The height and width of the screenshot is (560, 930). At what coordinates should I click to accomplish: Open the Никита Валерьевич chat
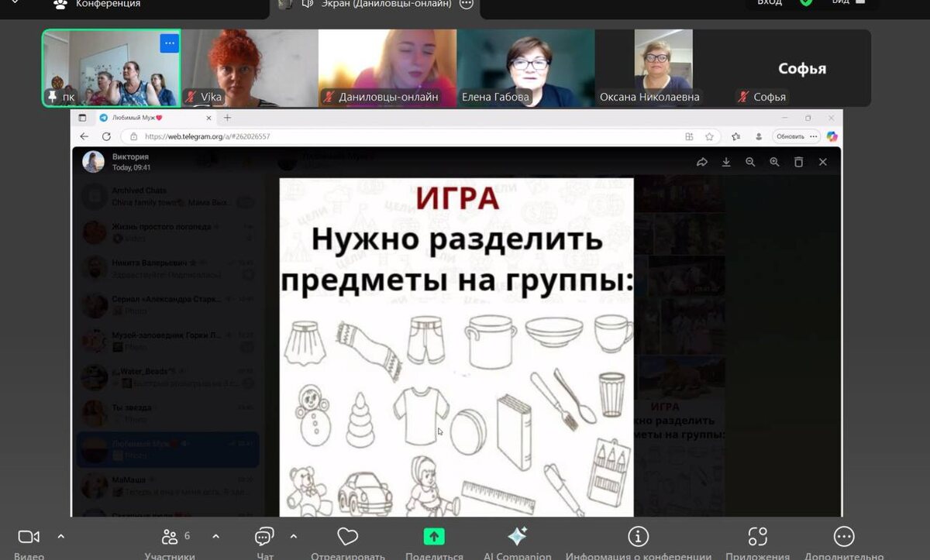(167, 269)
